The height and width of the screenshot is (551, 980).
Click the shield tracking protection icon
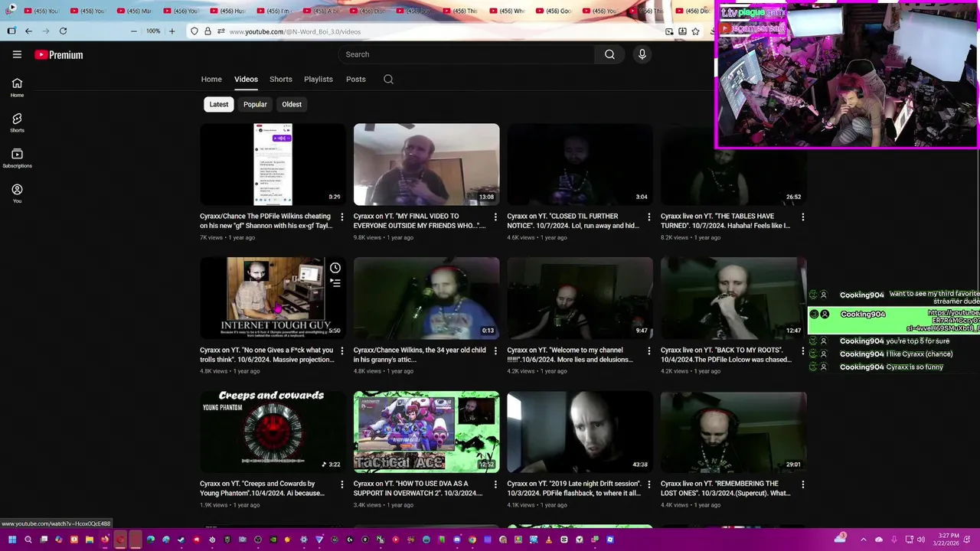194,31
